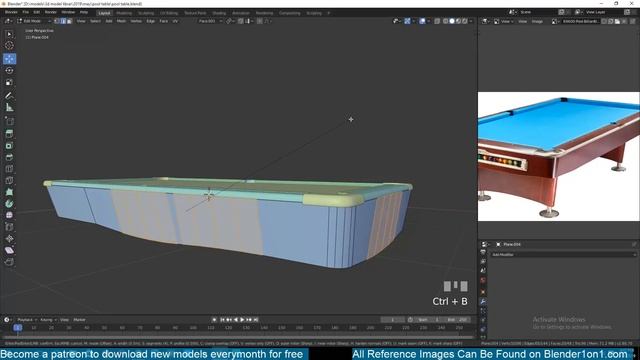This screenshot has width=640, height=360.
Task: Open the File menu
Action: (25, 12)
